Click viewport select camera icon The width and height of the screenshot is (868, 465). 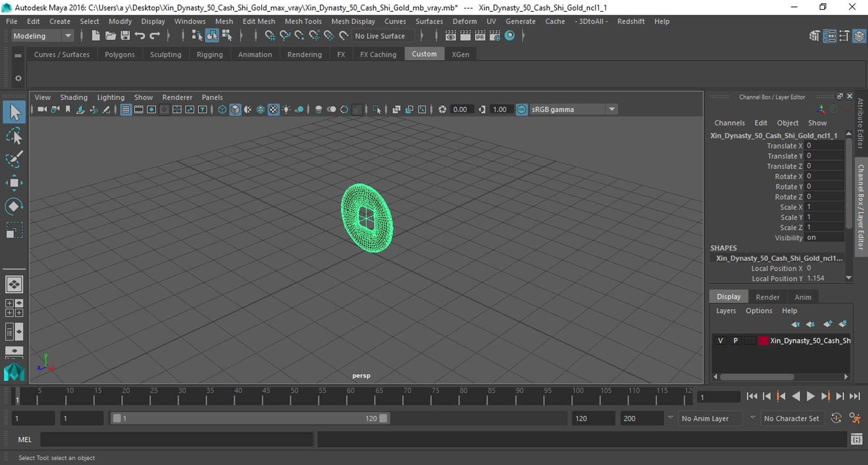pyautogui.click(x=42, y=109)
